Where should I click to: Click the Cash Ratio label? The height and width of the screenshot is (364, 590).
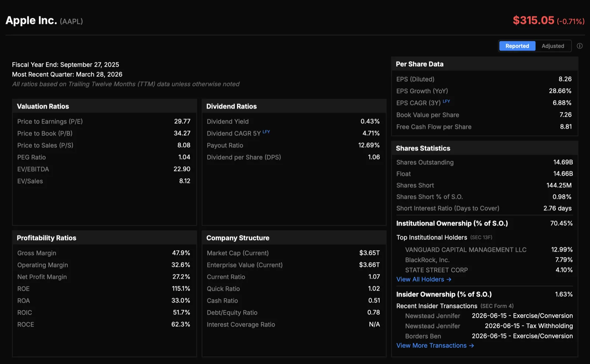pyautogui.click(x=222, y=301)
